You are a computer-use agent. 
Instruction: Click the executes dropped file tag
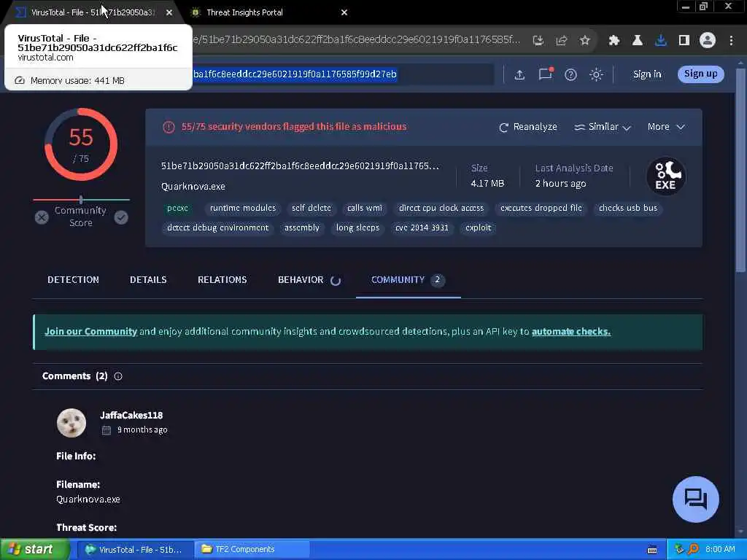[x=541, y=208]
